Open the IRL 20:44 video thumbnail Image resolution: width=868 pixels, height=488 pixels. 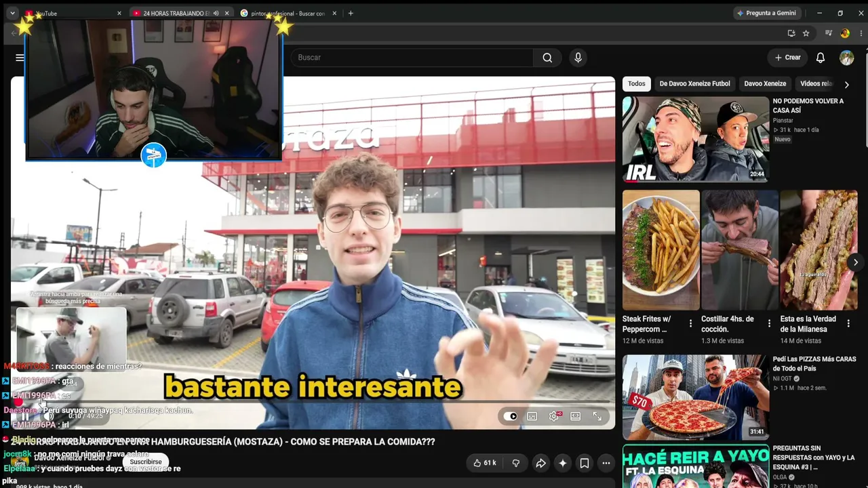[x=696, y=139]
